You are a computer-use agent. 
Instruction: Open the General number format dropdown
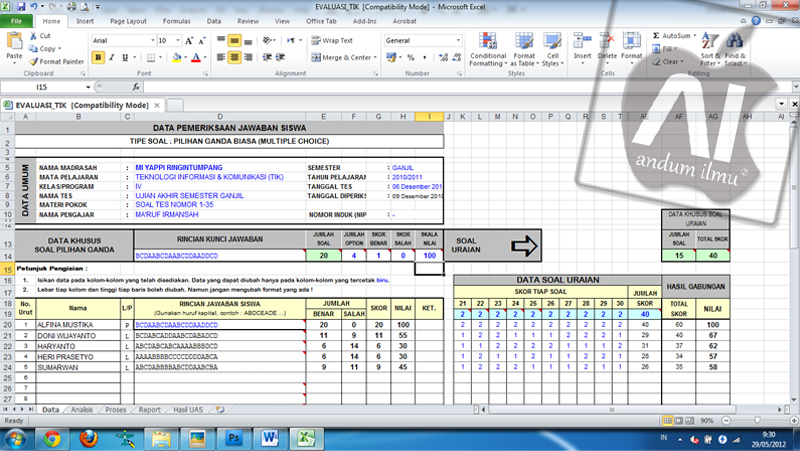pyautogui.click(x=458, y=40)
